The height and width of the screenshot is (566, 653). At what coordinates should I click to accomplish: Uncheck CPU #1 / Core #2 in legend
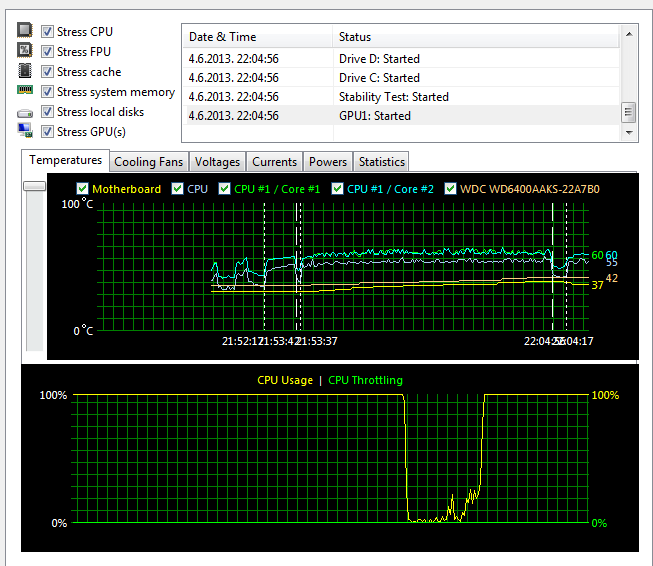pos(338,188)
